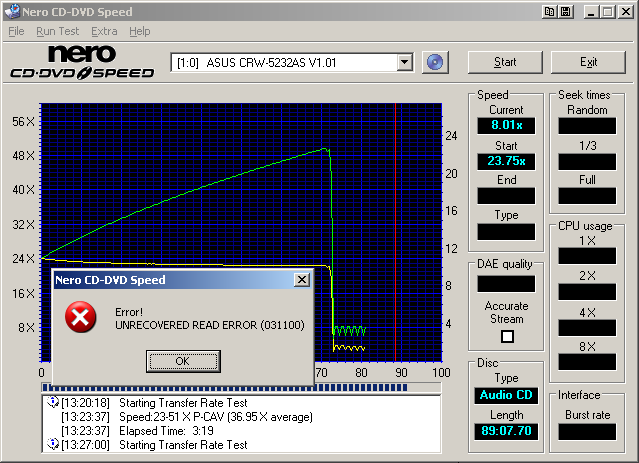Click the empty End speed field
Image resolution: width=639 pixels, height=463 pixels.
tap(506, 196)
